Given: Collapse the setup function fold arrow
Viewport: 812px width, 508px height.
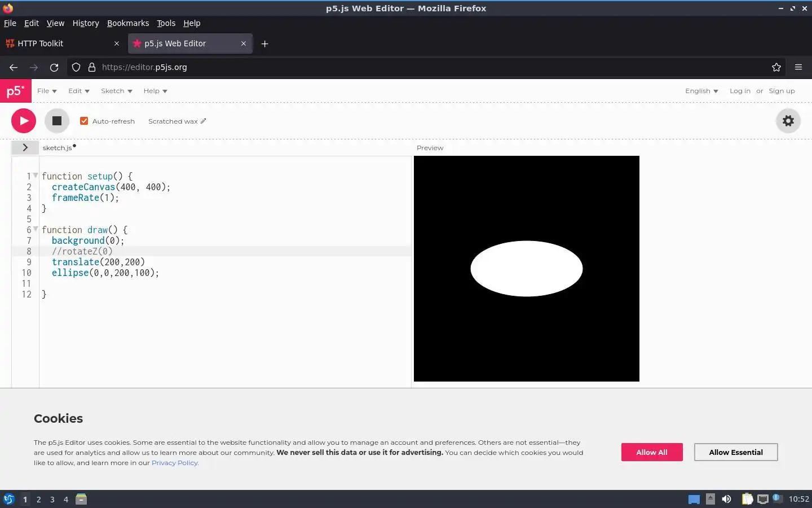Looking at the screenshot, I should coord(36,176).
